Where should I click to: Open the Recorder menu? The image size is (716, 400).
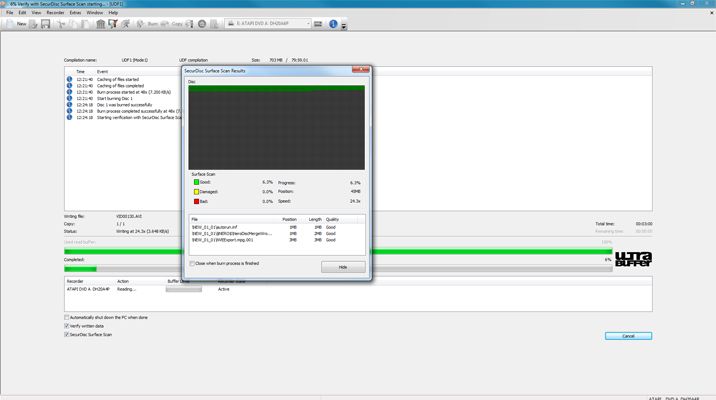pos(55,13)
